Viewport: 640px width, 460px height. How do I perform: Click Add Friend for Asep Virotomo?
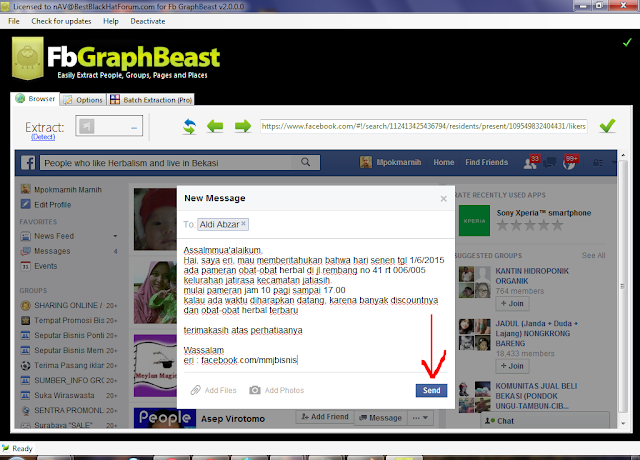pyautogui.click(x=325, y=417)
